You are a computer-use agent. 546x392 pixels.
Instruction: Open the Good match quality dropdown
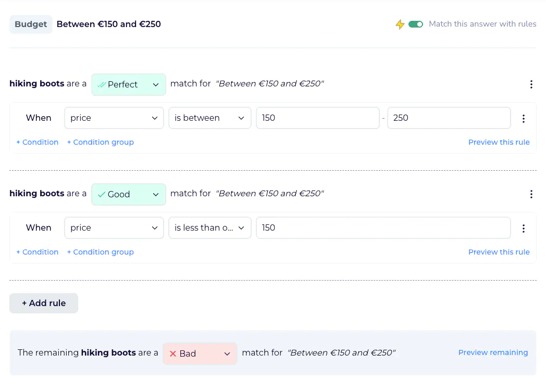(x=129, y=194)
